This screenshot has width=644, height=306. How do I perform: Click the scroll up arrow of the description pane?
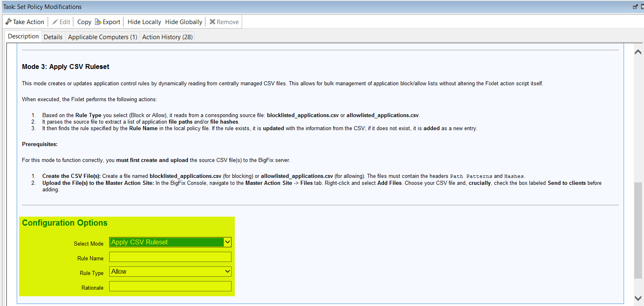point(638,52)
